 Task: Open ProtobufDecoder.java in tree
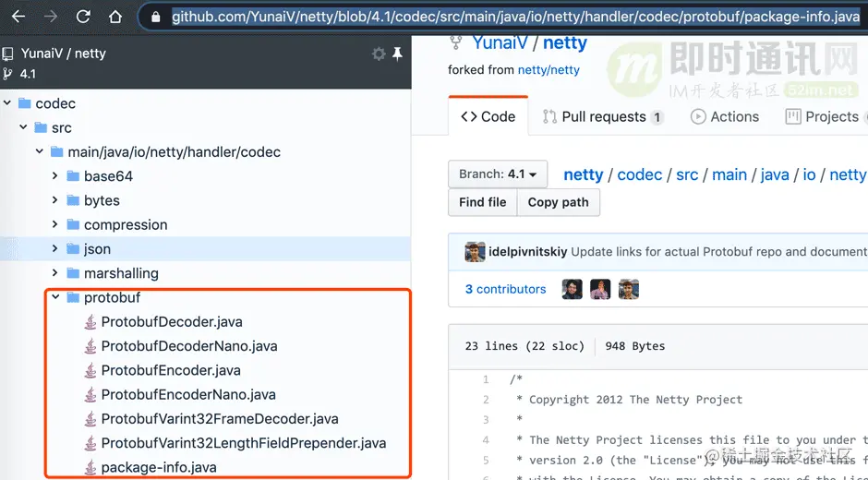point(172,321)
